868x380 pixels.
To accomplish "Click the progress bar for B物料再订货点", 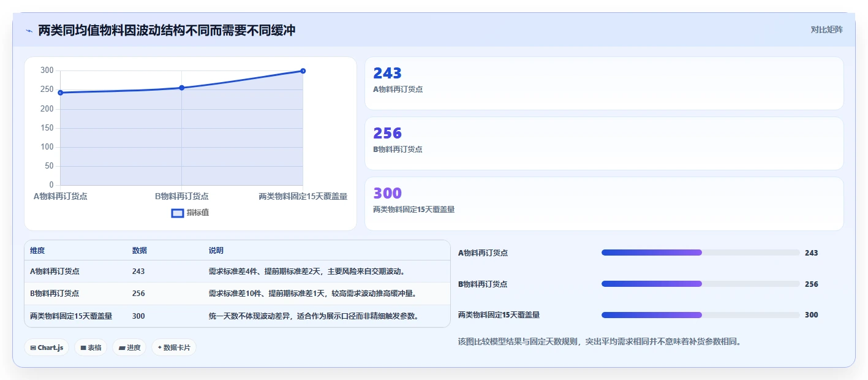I will (x=701, y=284).
